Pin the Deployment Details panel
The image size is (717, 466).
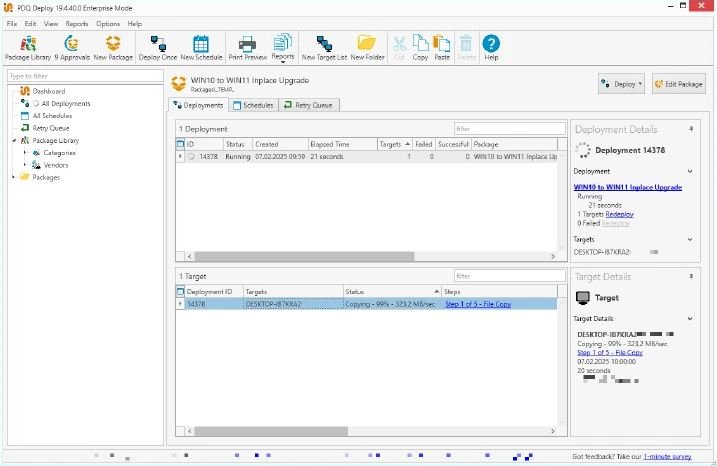click(x=691, y=129)
